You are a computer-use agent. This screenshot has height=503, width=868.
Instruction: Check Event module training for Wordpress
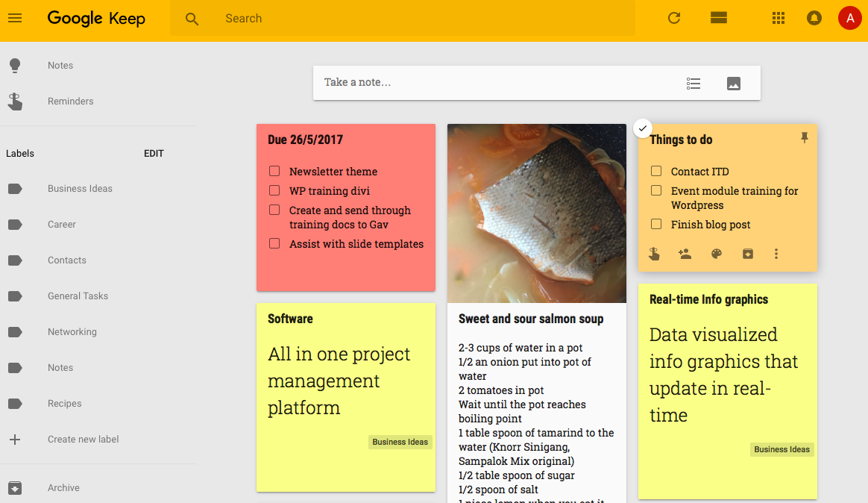pyautogui.click(x=656, y=190)
